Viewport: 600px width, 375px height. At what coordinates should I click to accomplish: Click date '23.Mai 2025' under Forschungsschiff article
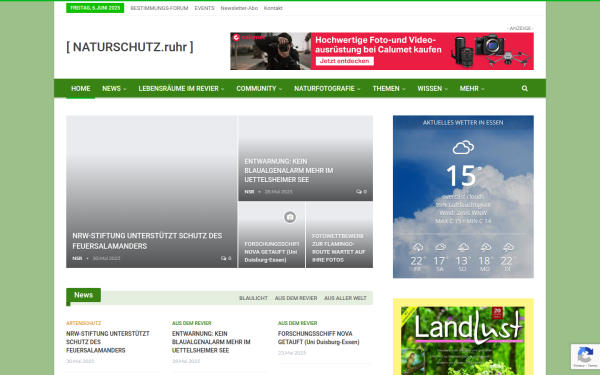point(292,353)
